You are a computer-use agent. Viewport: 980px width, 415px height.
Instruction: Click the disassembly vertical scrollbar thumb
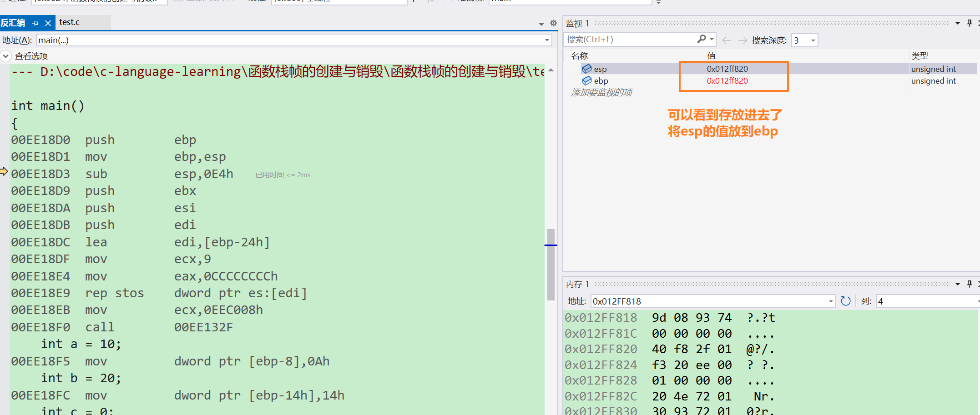coord(551,265)
